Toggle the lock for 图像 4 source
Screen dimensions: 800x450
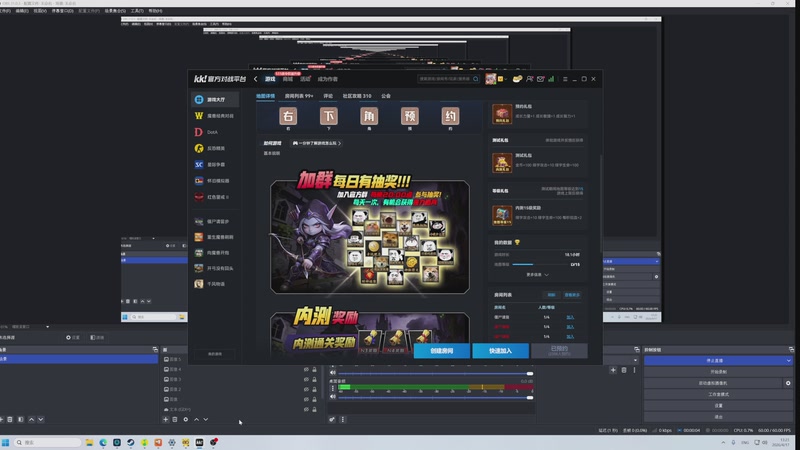314,369
